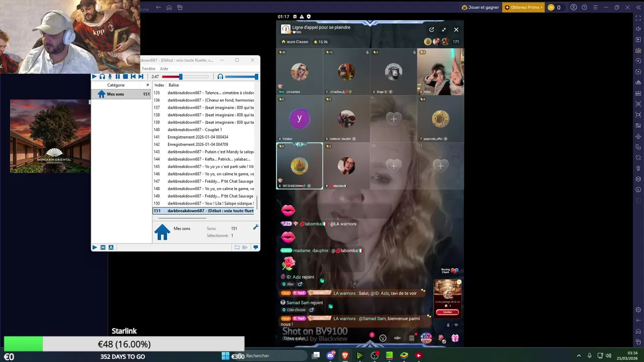Click the Soutien button

pos(447,312)
